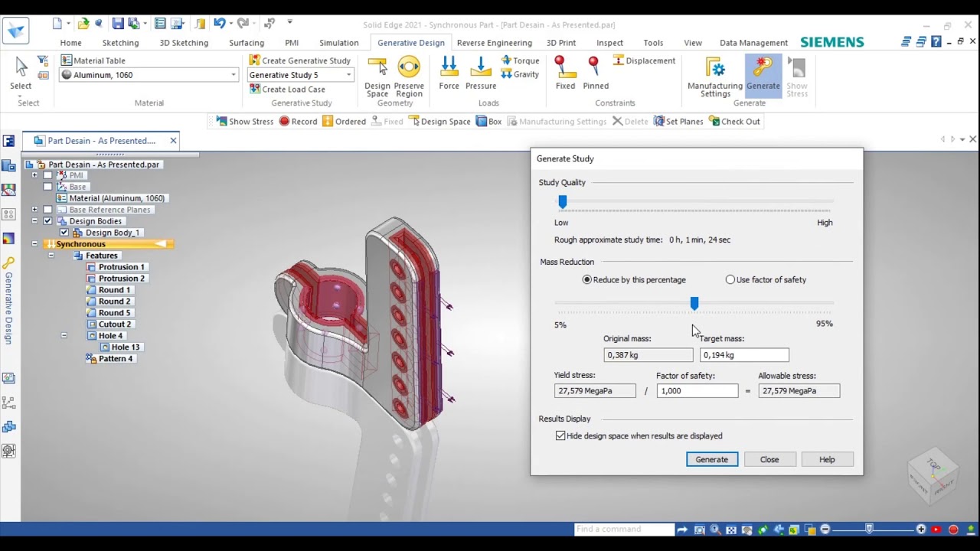Uncheck Hide design space when results displayed
Viewport: 980px width, 551px height.
[560, 436]
